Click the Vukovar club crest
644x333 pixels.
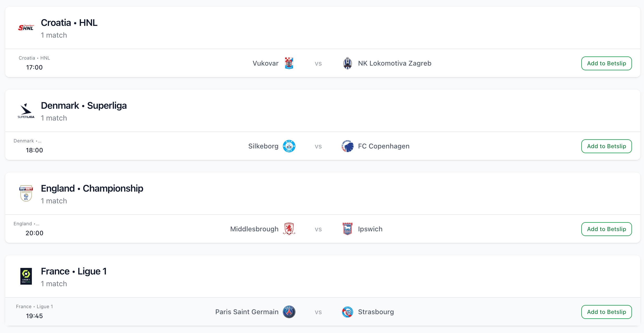click(289, 63)
